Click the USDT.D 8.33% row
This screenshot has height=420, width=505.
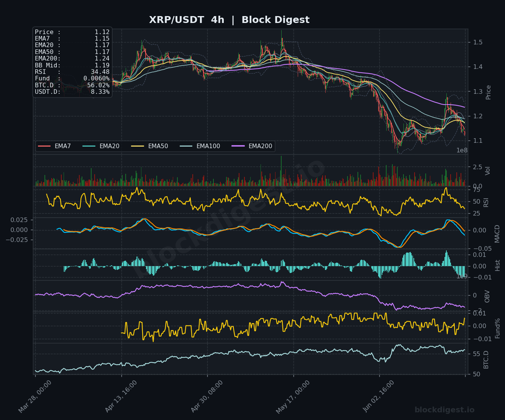pos(72,92)
